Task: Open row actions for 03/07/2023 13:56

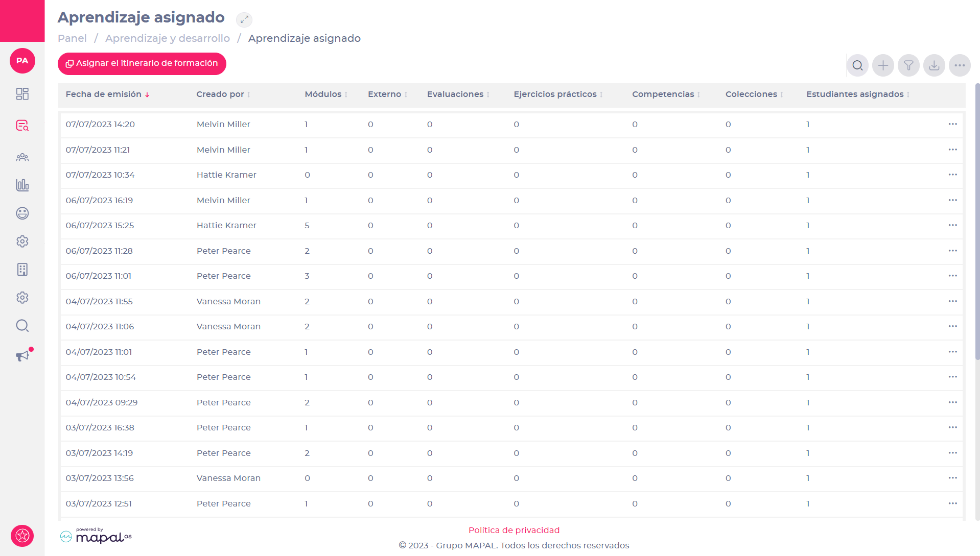Action: click(952, 478)
